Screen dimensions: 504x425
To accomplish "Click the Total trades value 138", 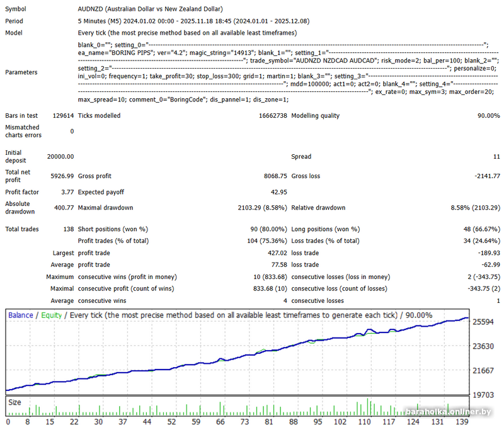I will (x=67, y=229).
